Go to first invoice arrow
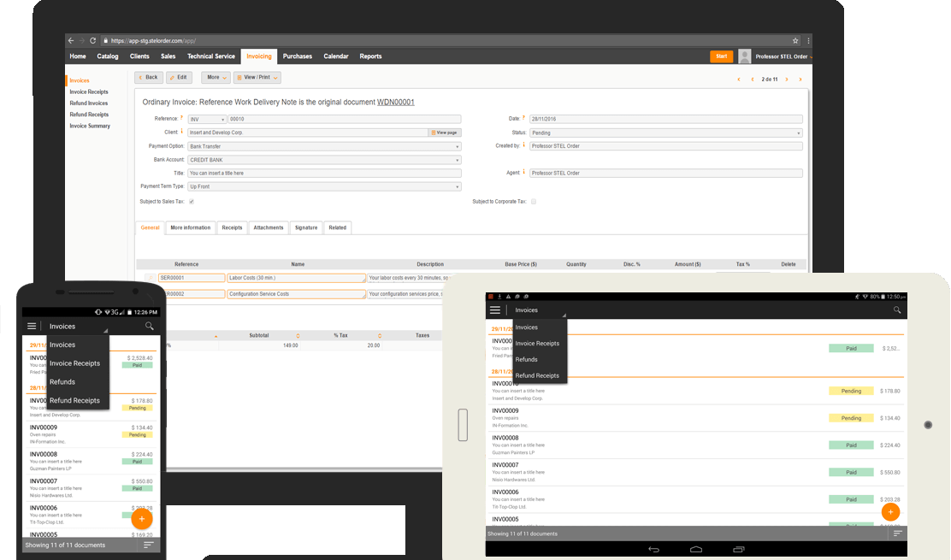Screen dimensions: 951x560 point(739,80)
